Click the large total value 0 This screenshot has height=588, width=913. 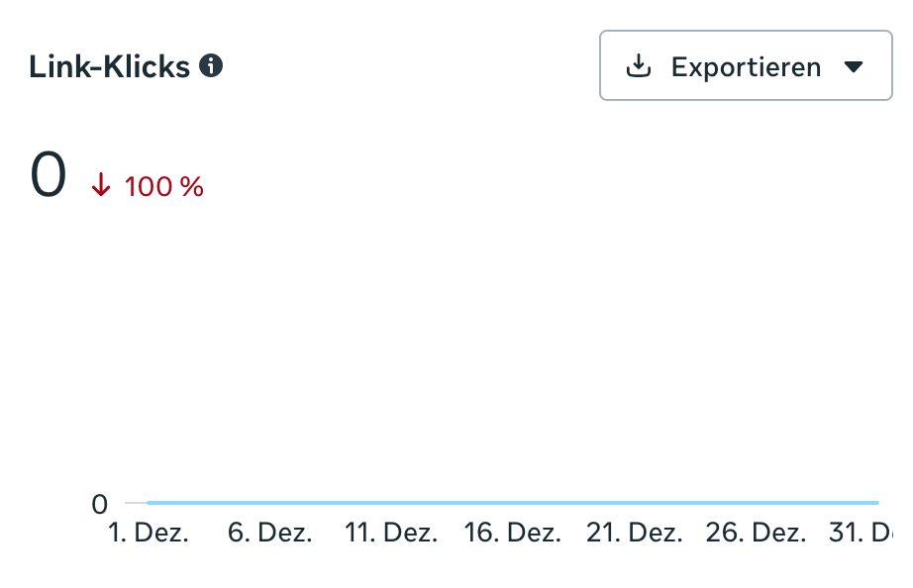point(49,176)
